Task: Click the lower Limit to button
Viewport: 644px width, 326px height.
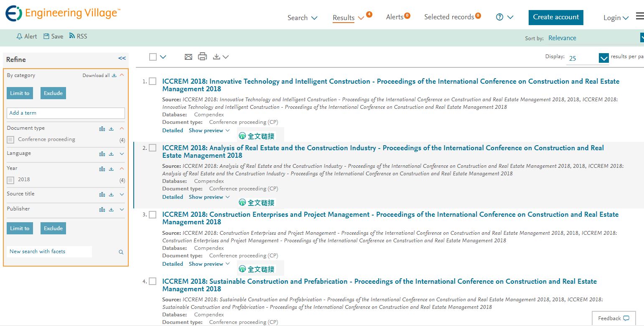Action: point(20,228)
